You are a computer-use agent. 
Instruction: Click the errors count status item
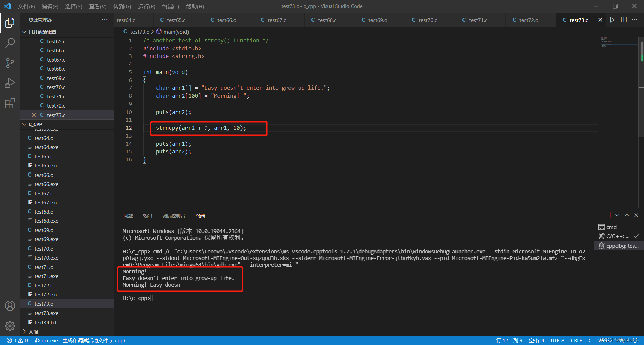click(x=17, y=341)
